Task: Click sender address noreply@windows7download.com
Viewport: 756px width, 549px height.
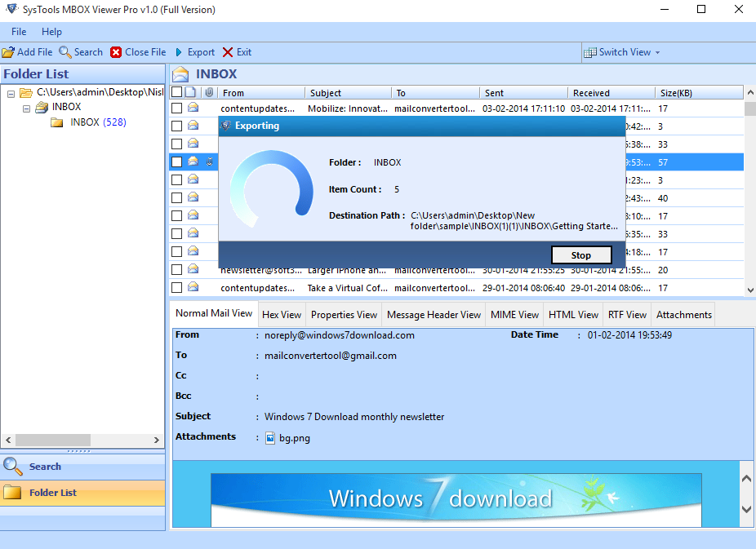Action: click(340, 335)
